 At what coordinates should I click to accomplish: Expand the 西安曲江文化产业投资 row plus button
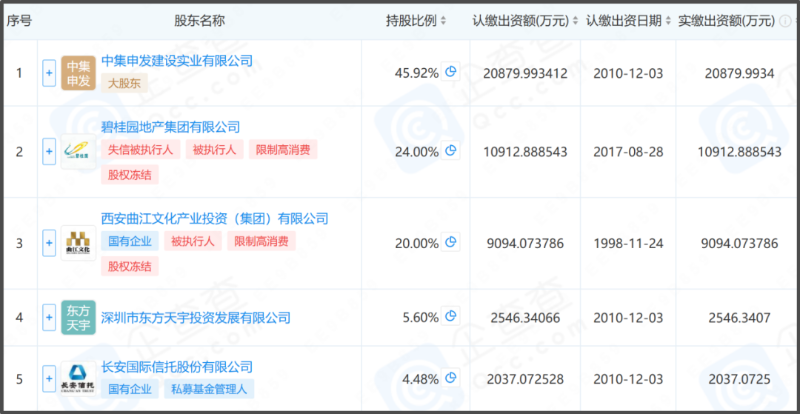point(49,243)
